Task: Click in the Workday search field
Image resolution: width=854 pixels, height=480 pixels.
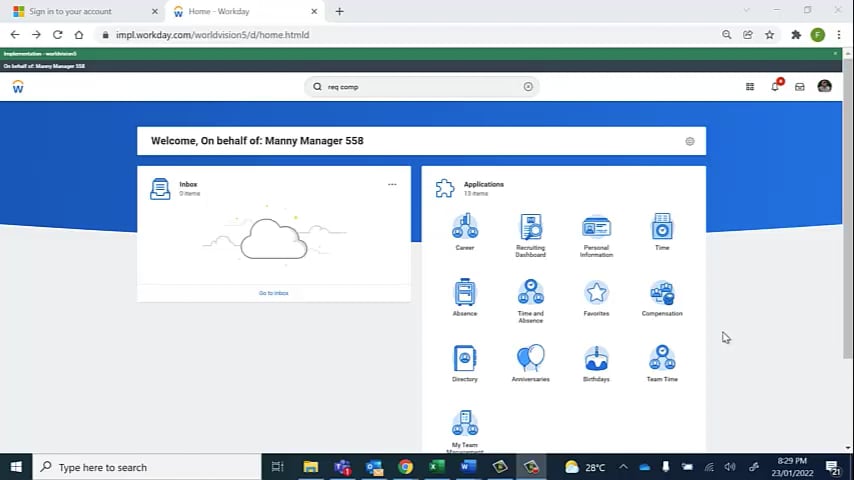Action: pos(422,87)
